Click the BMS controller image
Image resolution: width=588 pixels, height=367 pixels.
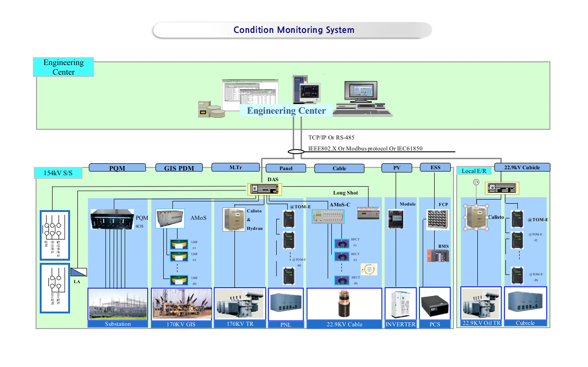pyautogui.click(x=438, y=256)
